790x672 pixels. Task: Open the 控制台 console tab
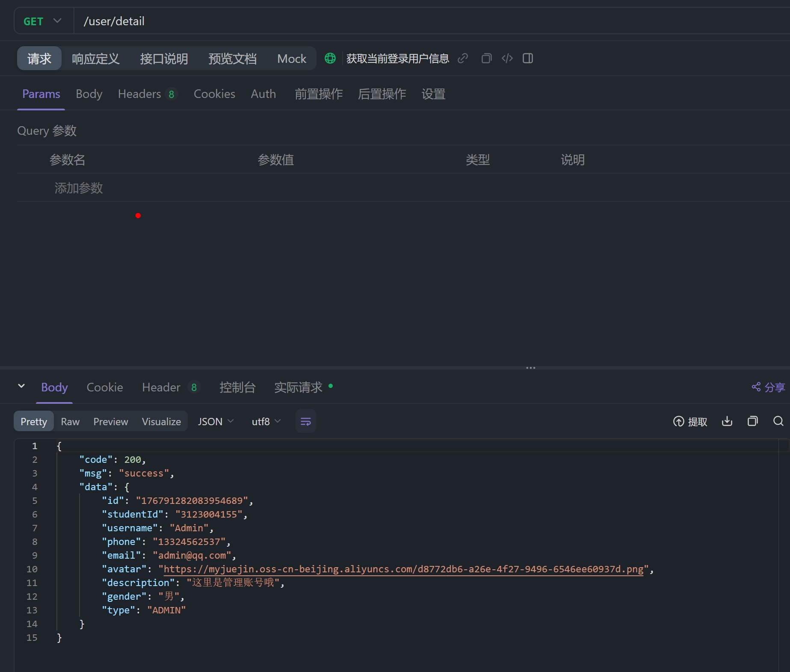[x=237, y=387]
